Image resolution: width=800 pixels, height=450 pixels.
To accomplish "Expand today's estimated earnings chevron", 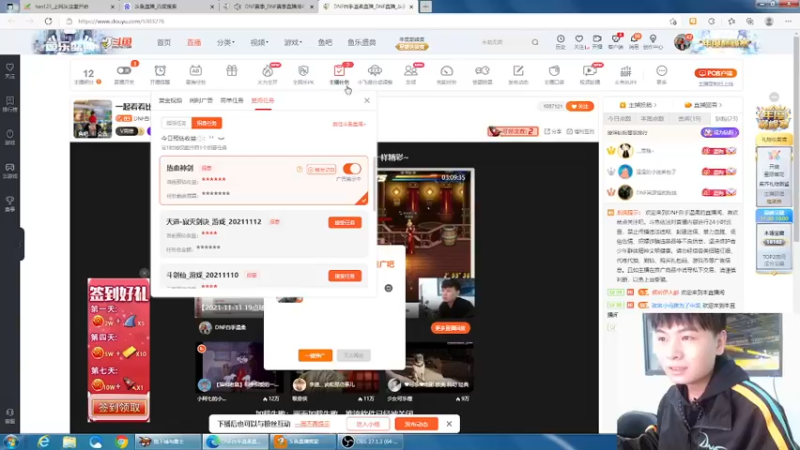I will point(221,138).
